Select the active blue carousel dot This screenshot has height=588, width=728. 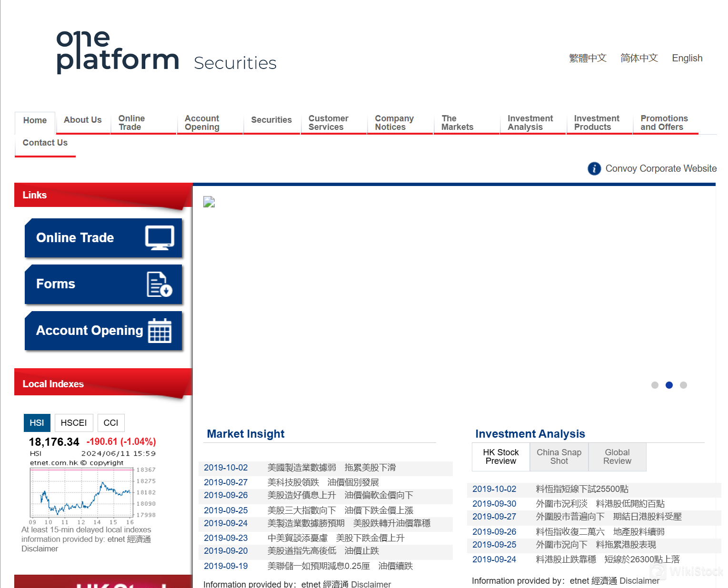(669, 385)
